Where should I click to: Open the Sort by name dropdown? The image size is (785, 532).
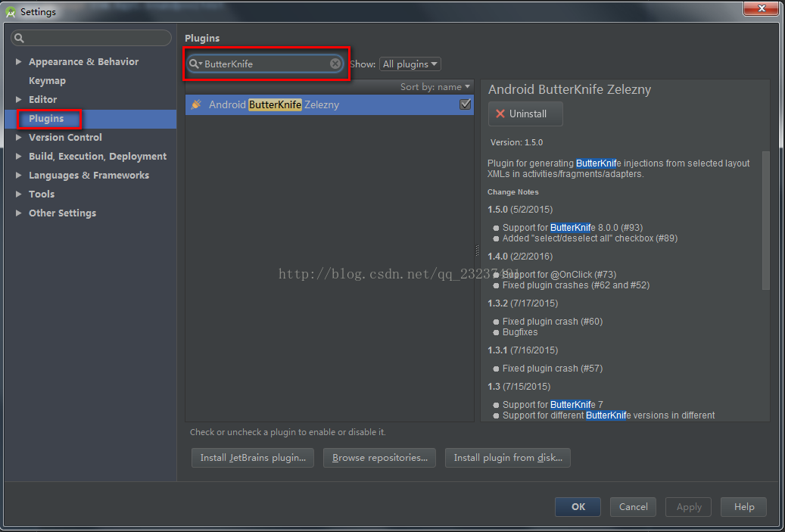coord(435,86)
